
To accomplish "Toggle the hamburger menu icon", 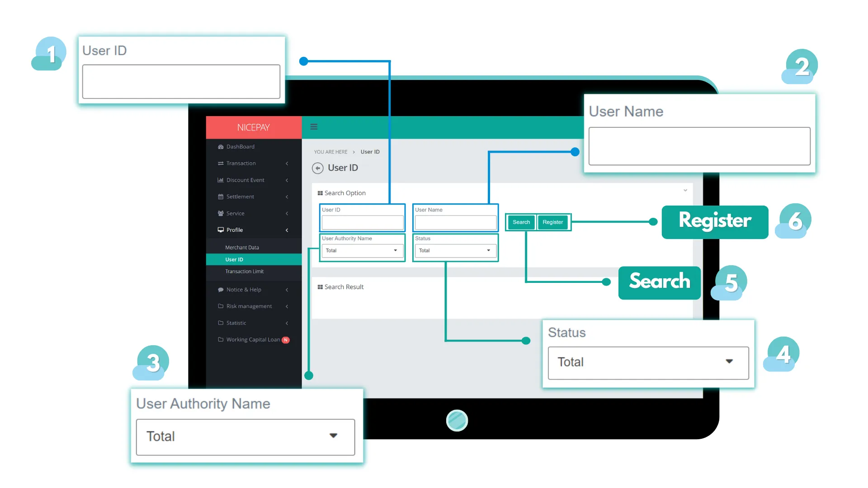I will pos(314,127).
